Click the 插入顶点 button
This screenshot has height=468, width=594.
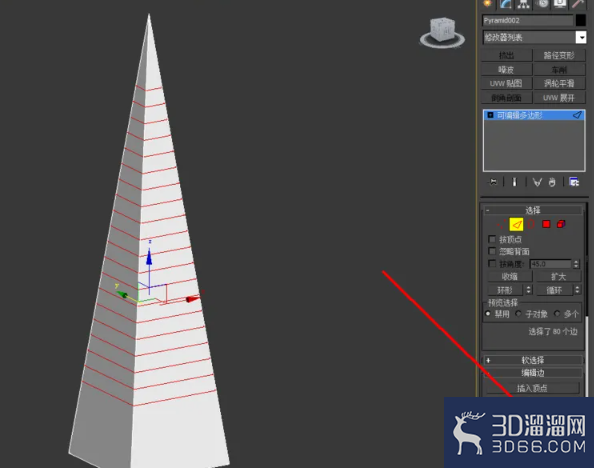click(532, 388)
